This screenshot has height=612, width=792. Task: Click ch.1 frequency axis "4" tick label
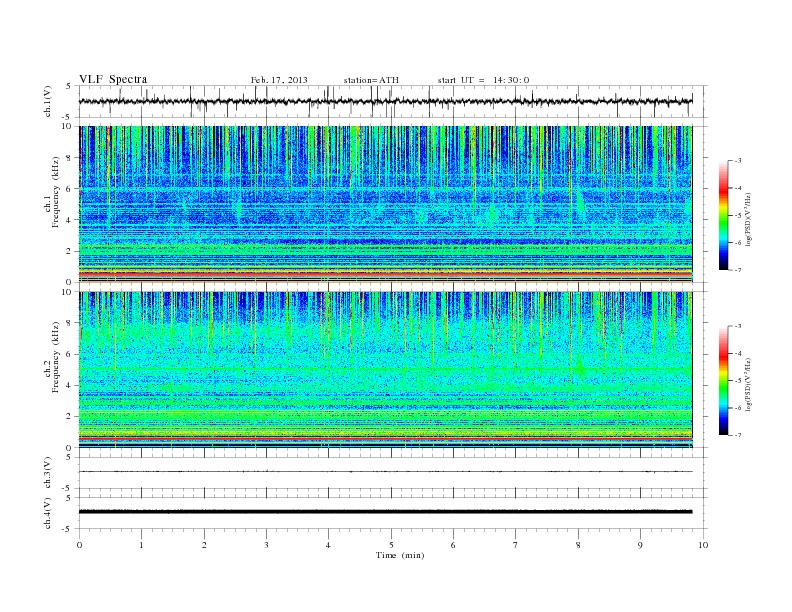coord(69,220)
